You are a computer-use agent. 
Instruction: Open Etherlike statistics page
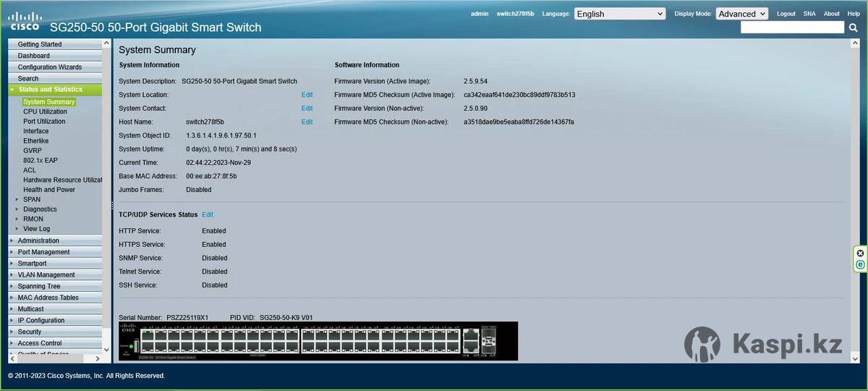click(x=36, y=141)
